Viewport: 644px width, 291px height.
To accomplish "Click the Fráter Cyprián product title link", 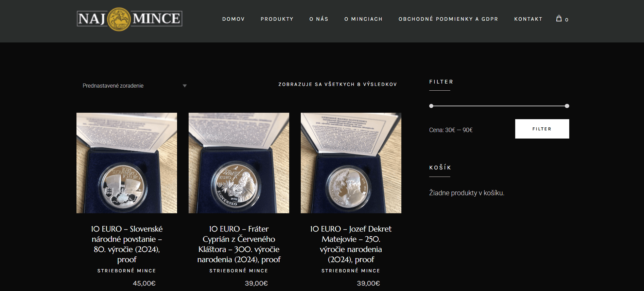I will pyautogui.click(x=239, y=244).
